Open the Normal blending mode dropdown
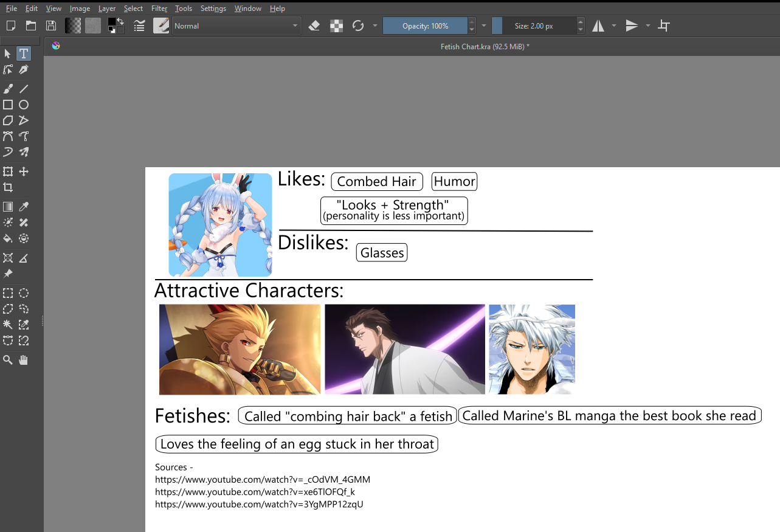Viewport: 780px width, 532px height. [x=236, y=26]
